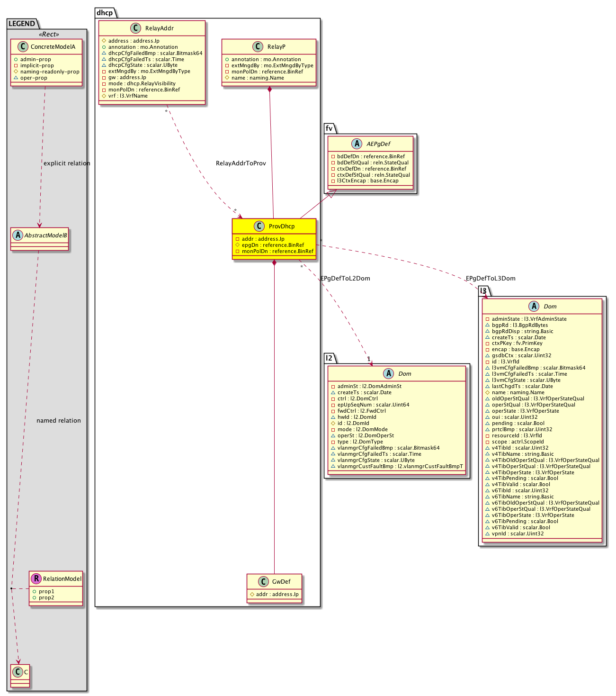The image size is (616, 696).
Task: Click the RelayAddr class circle icon
Action: pyautogui.click(x=135, y=28)
